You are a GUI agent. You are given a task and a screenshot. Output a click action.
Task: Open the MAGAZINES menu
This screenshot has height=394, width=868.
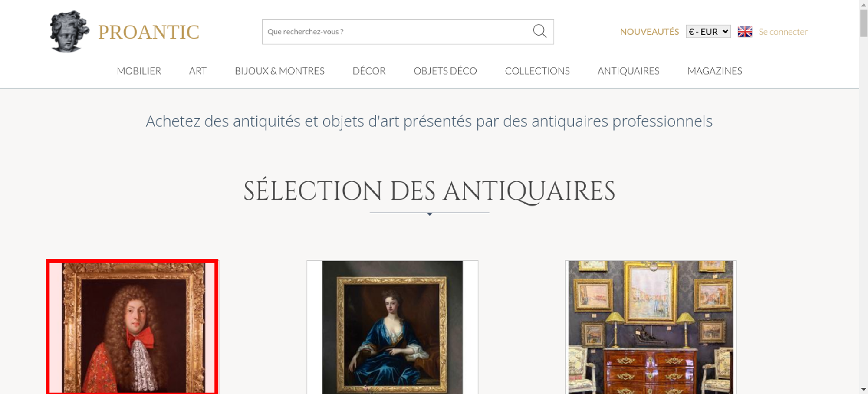tap(715, 71)
